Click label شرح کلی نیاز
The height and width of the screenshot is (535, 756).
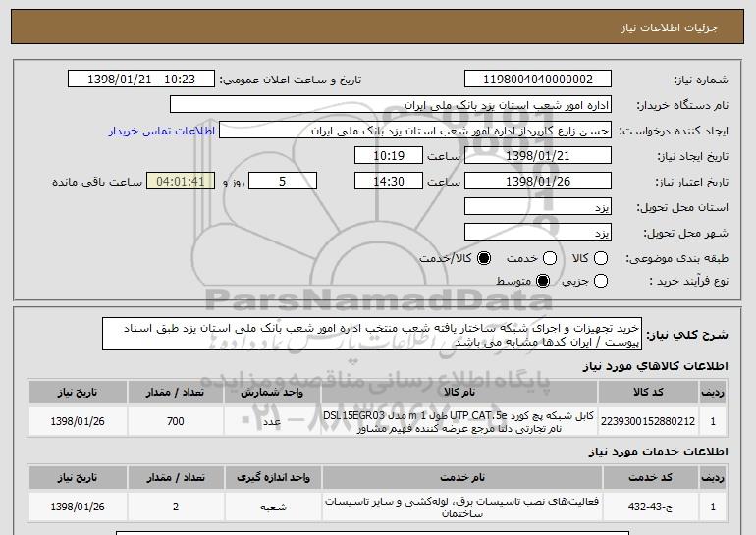[687, 335]
